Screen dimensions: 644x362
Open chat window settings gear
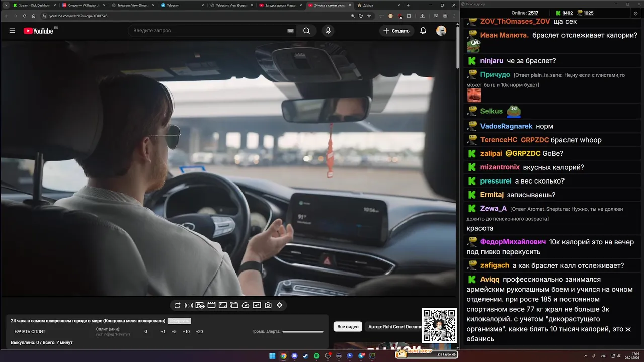(x=636, y=13)
